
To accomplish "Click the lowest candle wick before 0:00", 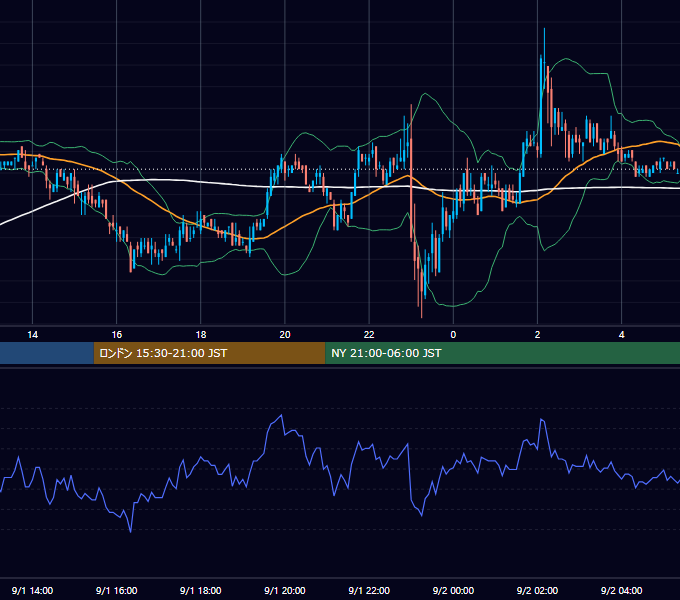I will (422, 295).
